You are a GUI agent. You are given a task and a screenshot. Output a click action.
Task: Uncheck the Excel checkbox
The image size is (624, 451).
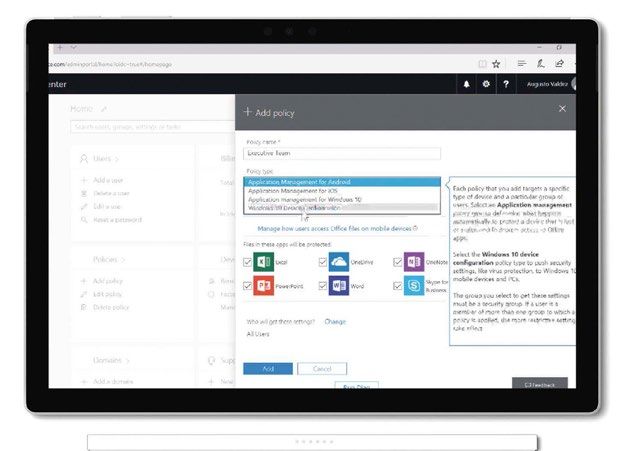(x=247, y=262)
